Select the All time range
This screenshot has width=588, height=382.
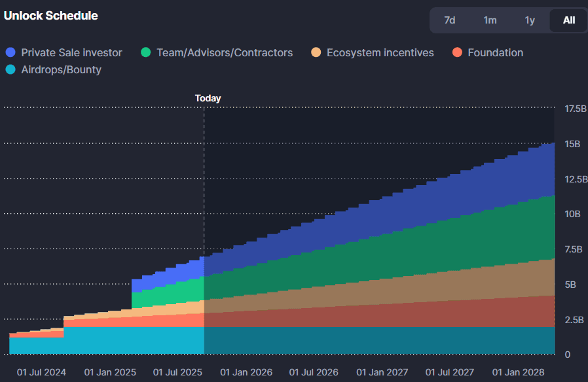coord(569,20)
